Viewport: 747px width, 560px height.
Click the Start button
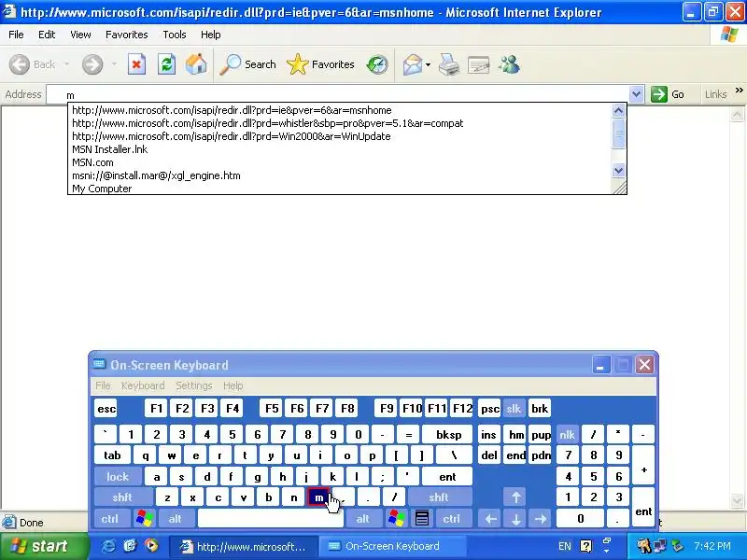point(44,546)
